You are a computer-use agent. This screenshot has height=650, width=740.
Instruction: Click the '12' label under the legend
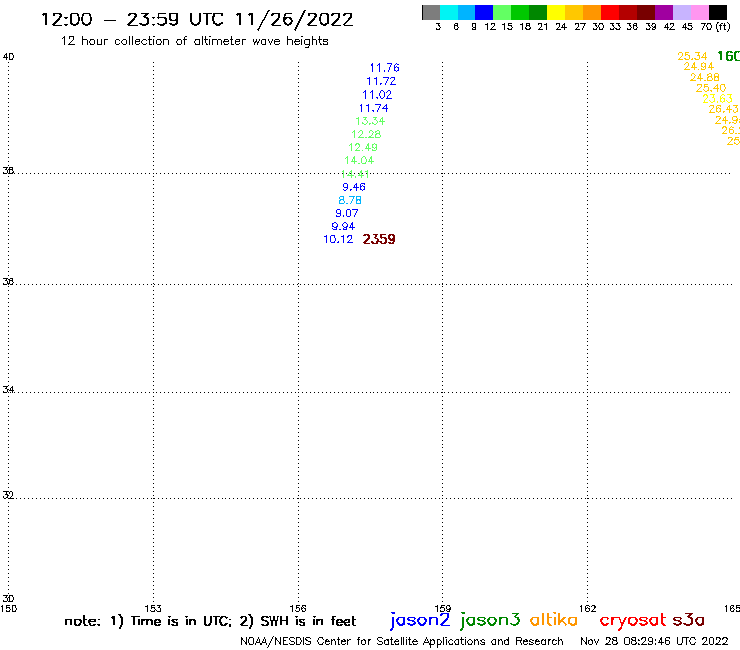tap(490, 27)
